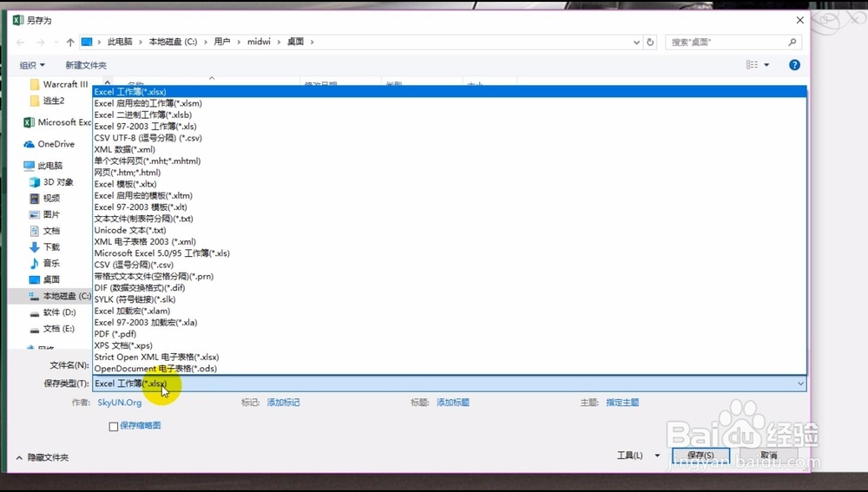Click the 取消 button
Screen dimensions: 868x492
[769, 456]
